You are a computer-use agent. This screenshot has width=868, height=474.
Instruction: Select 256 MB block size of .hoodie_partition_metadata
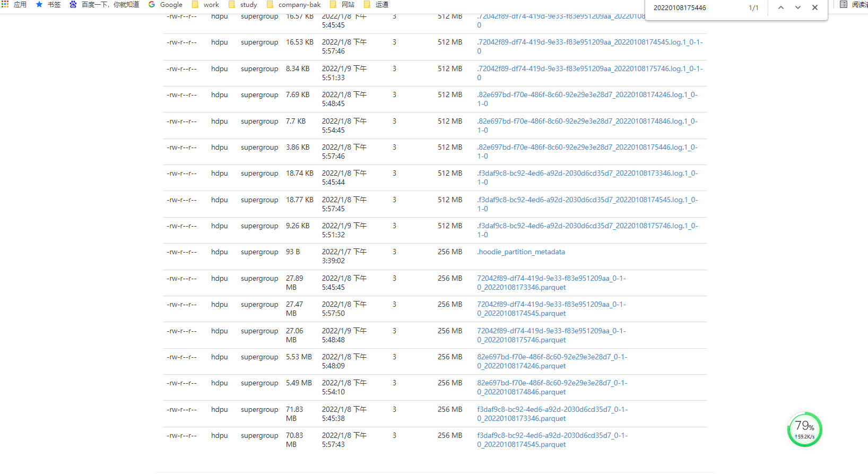click(450, 252)
